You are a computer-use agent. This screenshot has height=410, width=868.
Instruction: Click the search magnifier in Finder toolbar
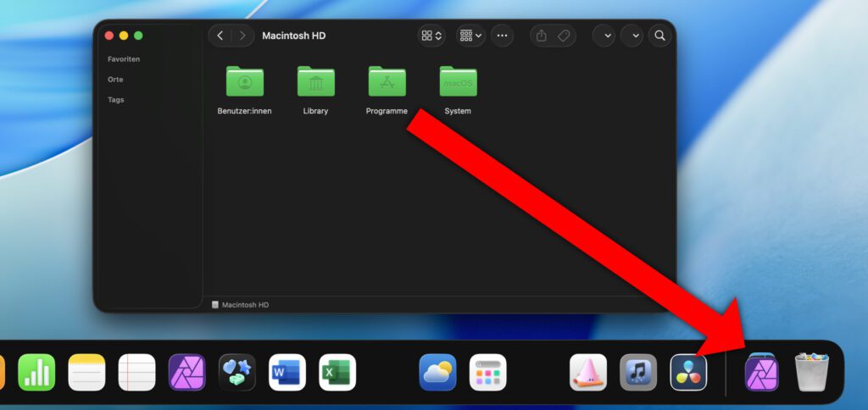(x=659, y=36)
